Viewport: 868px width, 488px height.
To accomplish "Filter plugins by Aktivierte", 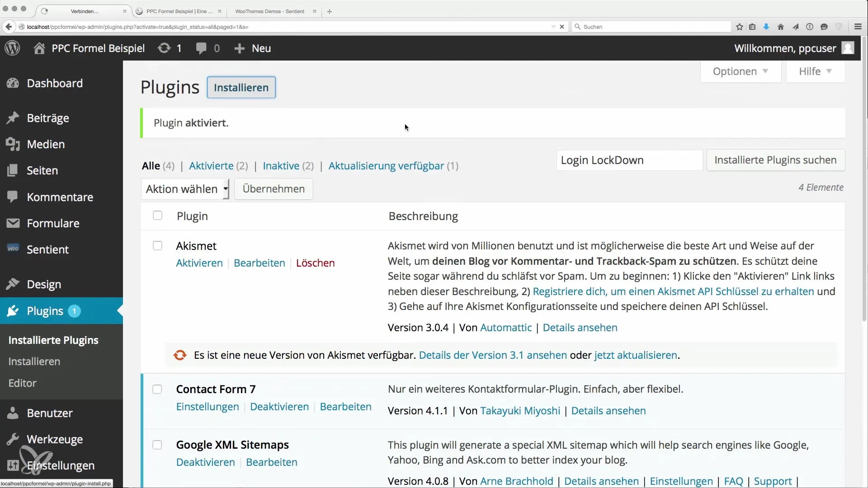I will tap(211, 166).
